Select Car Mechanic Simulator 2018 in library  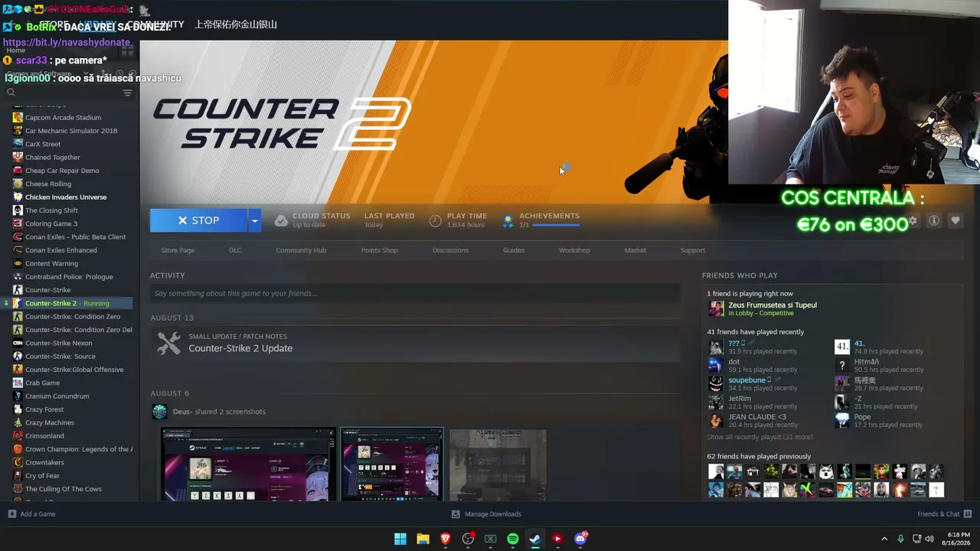click(71, 131)
